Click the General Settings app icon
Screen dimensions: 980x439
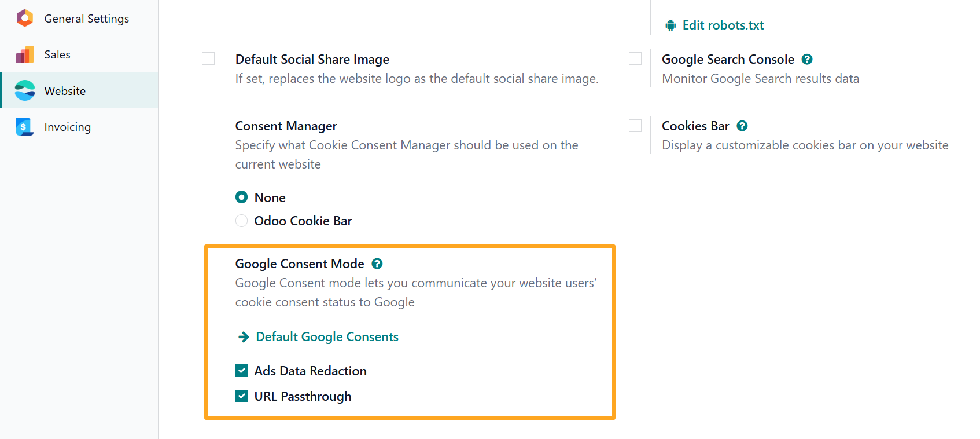click(24, 18)
